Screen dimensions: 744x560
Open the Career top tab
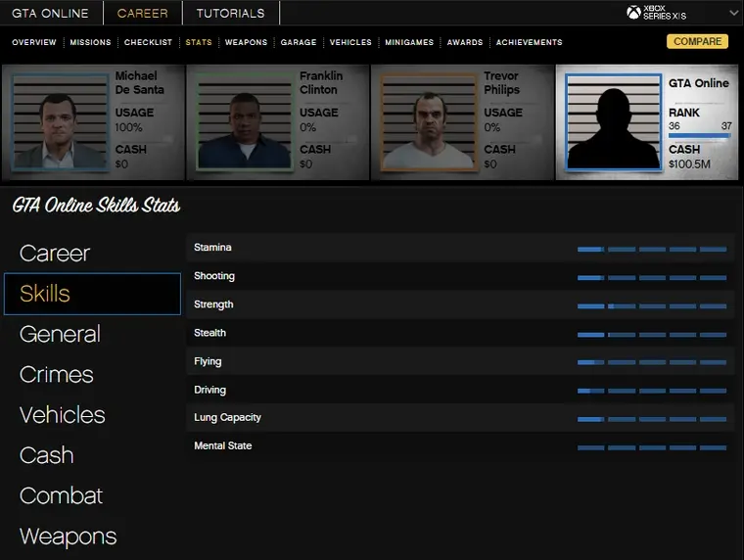pyautogui.click(x=142, y=13)
